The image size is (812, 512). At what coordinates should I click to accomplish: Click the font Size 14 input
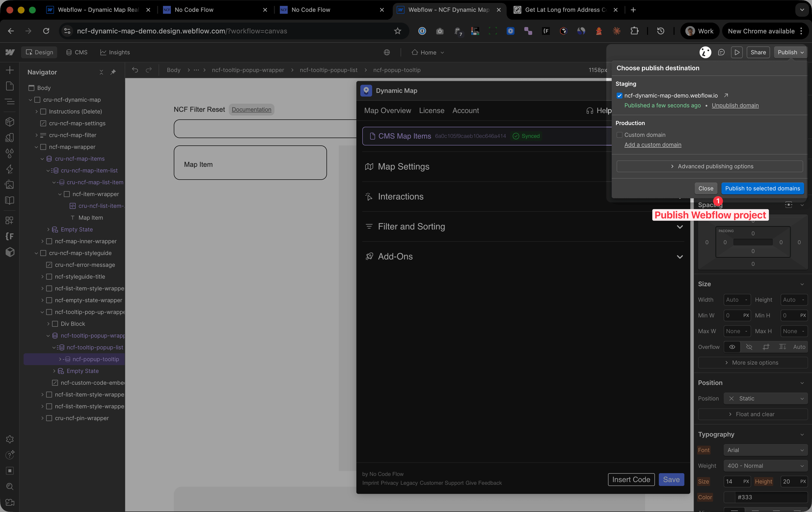[x=732, y=482]
